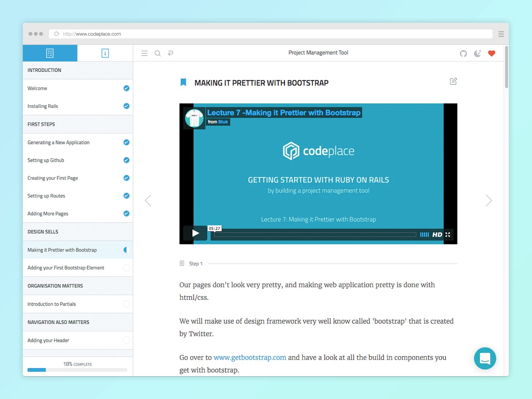Go to previous lesson with left chevron

[148, 200]
